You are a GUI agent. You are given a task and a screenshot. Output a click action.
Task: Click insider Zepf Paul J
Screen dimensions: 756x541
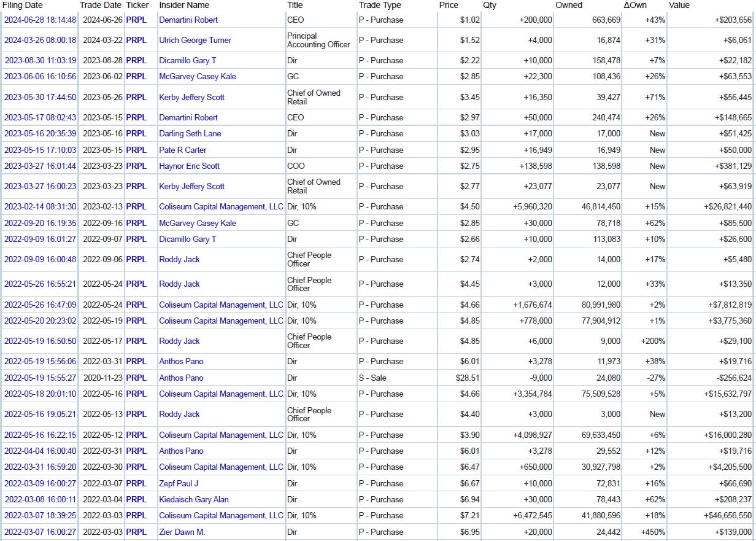[179, 483]
